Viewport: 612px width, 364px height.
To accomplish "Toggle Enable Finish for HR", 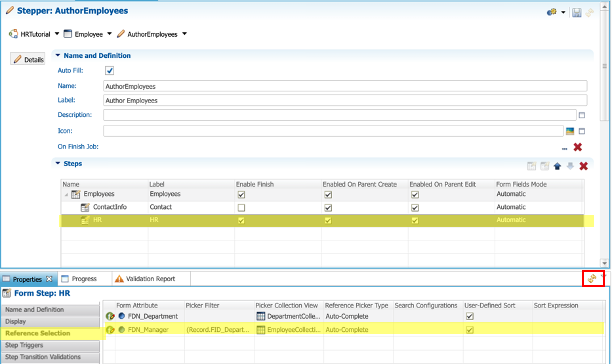I will [x=241, y=220].
